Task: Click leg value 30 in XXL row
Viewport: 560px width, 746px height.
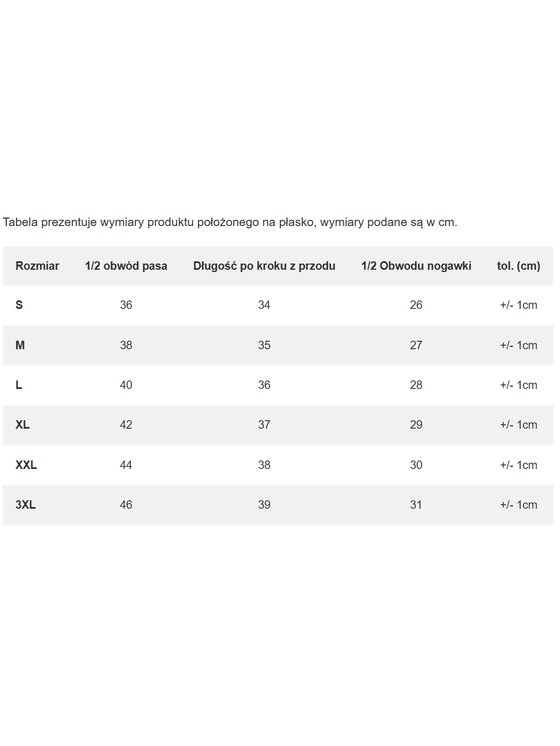Action: click(416, 465)
